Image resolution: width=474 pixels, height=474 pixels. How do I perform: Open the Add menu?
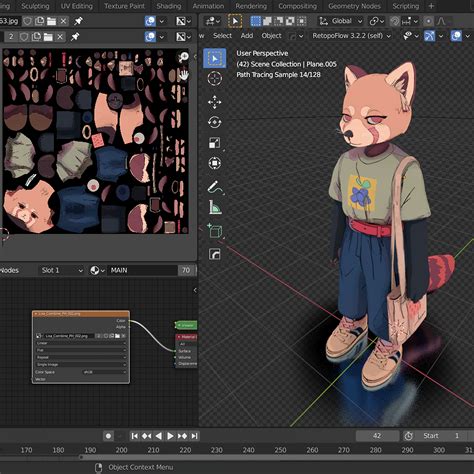click(247, 36)
